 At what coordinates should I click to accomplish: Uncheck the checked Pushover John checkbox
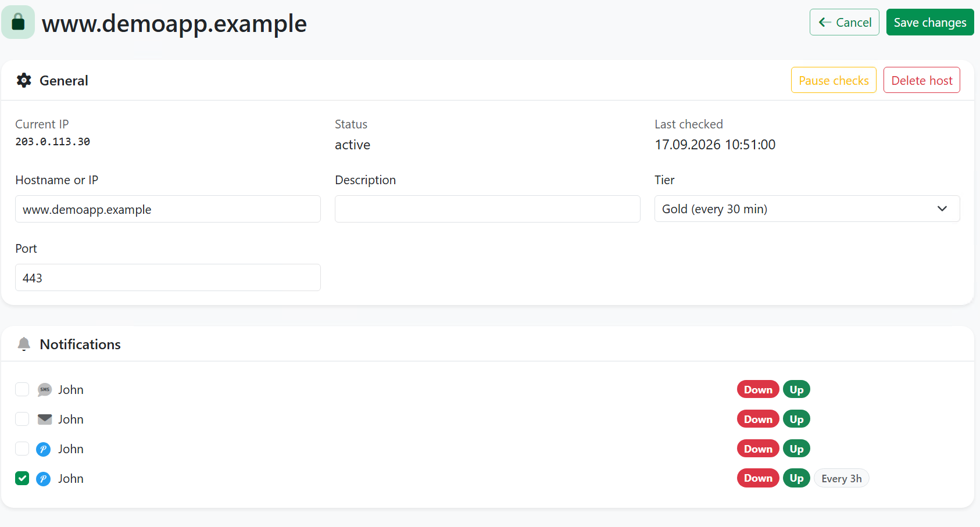click(x=22, y=478)
